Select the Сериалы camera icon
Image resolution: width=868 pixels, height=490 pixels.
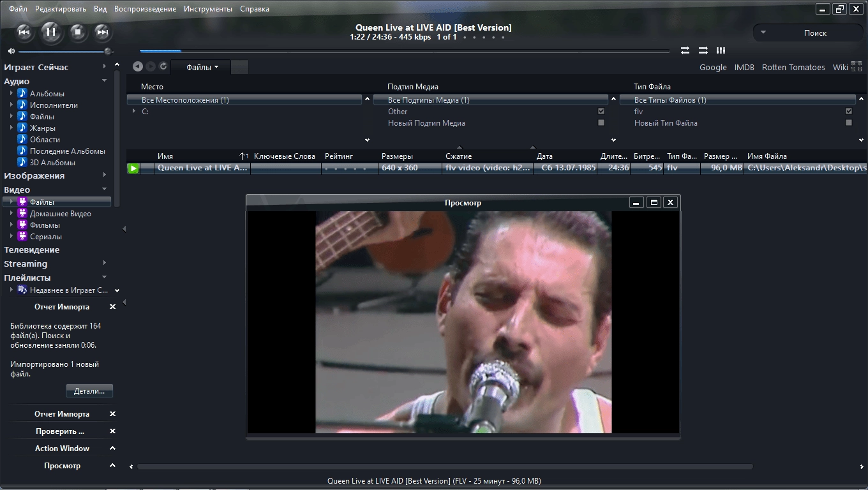pyautogui.click(x=22, y=237)
